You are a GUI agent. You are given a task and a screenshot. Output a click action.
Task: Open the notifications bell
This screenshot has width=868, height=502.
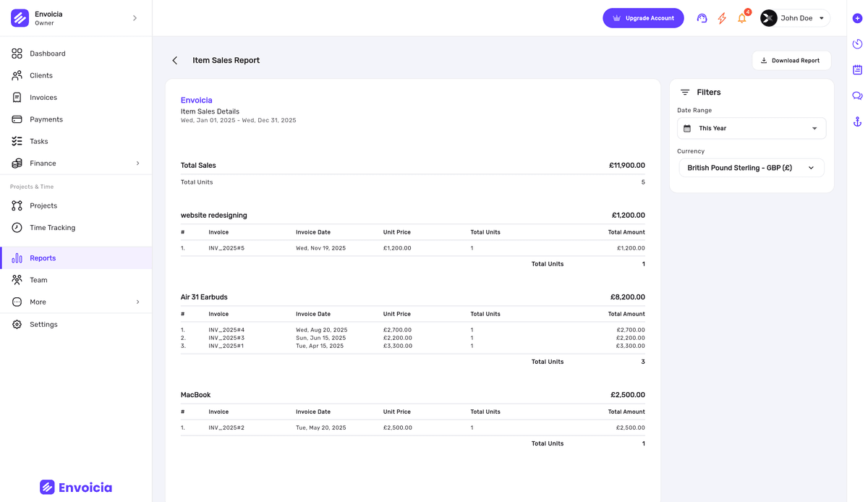pos(741,18)
